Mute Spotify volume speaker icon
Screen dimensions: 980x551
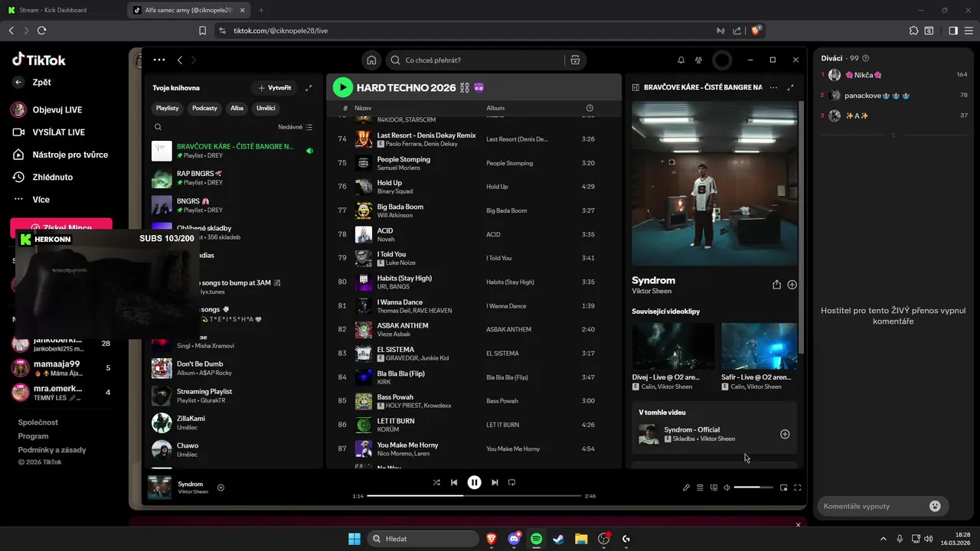[x=727, y=487]
